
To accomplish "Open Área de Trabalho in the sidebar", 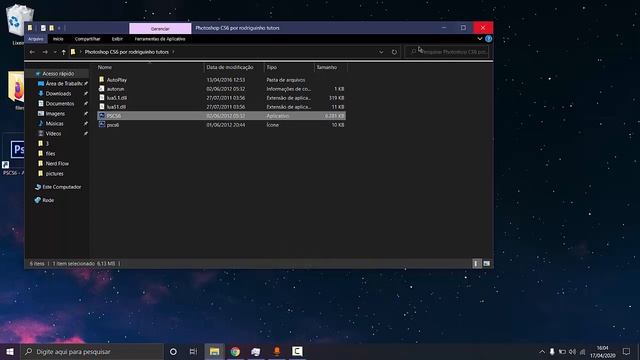I will tap(64, 83).
